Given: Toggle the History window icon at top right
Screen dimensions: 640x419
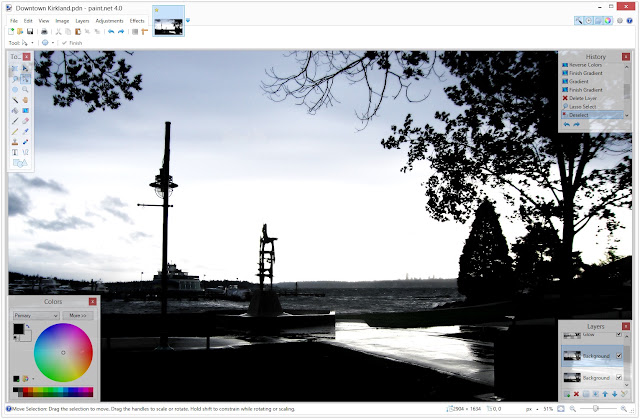Looking at the screenshot, I should (x=589, y=20).
